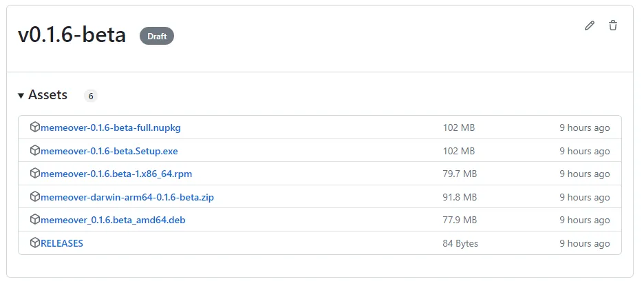644x288 pixels.
Task: Download memeover-0.1.6.beta-1.x86_64.rpm
Action: (116, 174)
